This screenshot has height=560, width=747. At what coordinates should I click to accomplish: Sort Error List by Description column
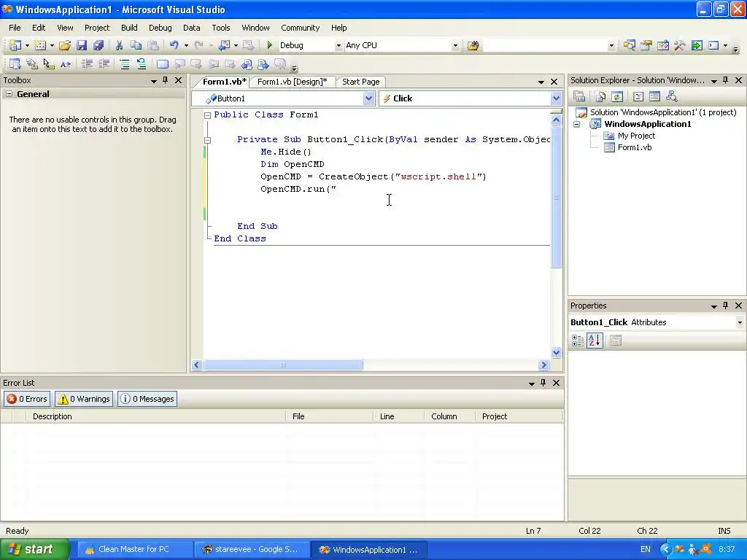coord(156,416)
